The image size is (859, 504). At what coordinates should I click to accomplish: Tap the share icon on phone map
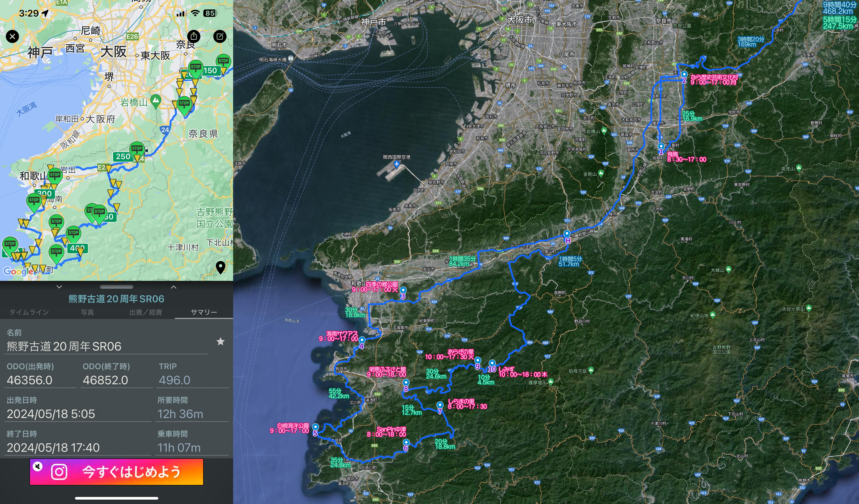point(194,36)
